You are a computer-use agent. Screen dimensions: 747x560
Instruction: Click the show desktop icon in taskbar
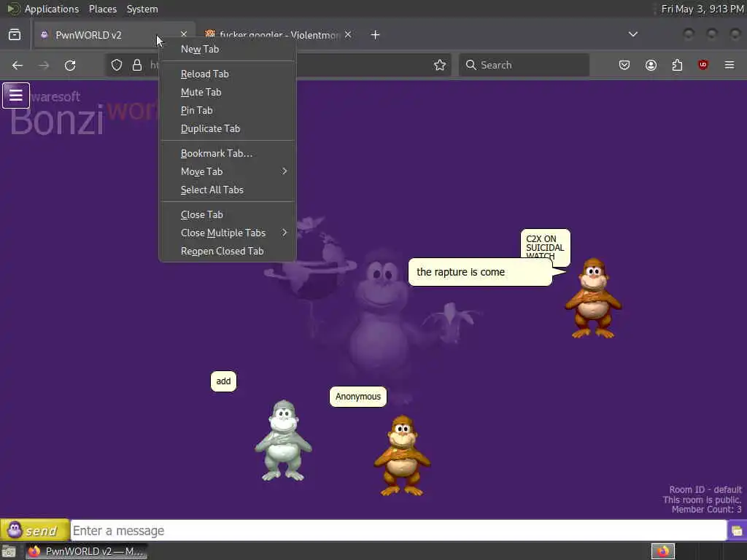9,551
